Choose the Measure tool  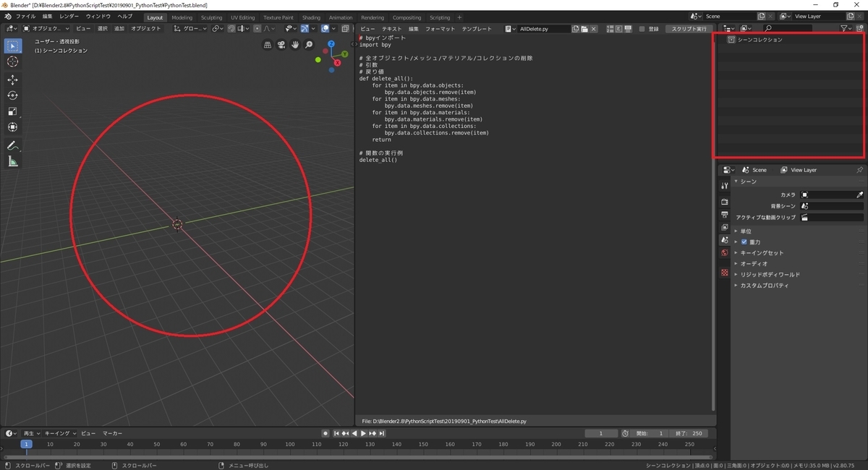coord(12,160)
